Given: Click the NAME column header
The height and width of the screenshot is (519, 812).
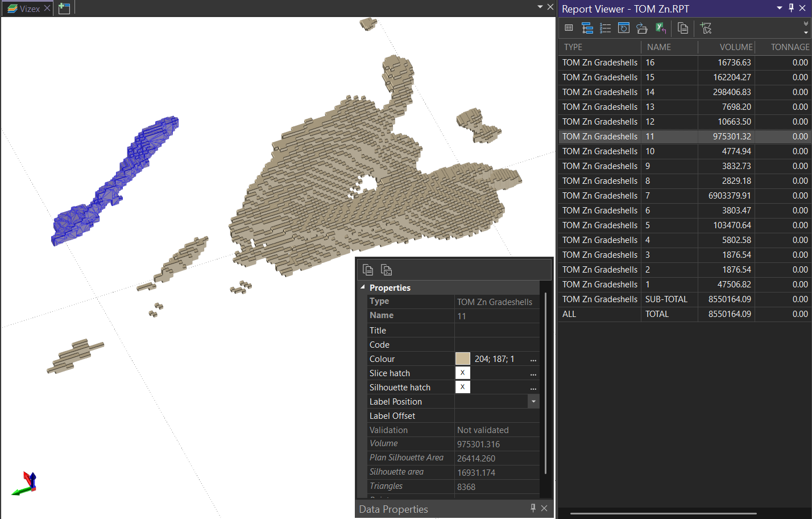Looking at the screenshot, I should coord(669,47).
